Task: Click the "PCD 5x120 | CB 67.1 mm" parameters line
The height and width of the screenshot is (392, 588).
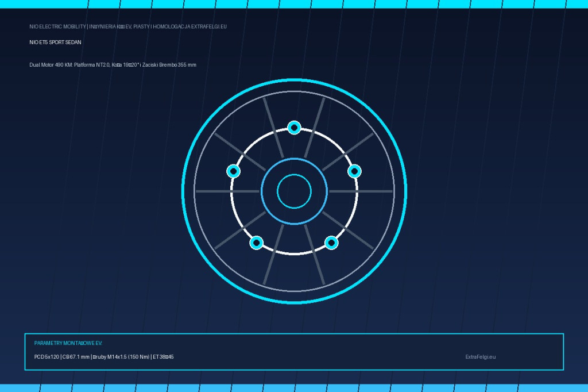Action: (104, 357)
